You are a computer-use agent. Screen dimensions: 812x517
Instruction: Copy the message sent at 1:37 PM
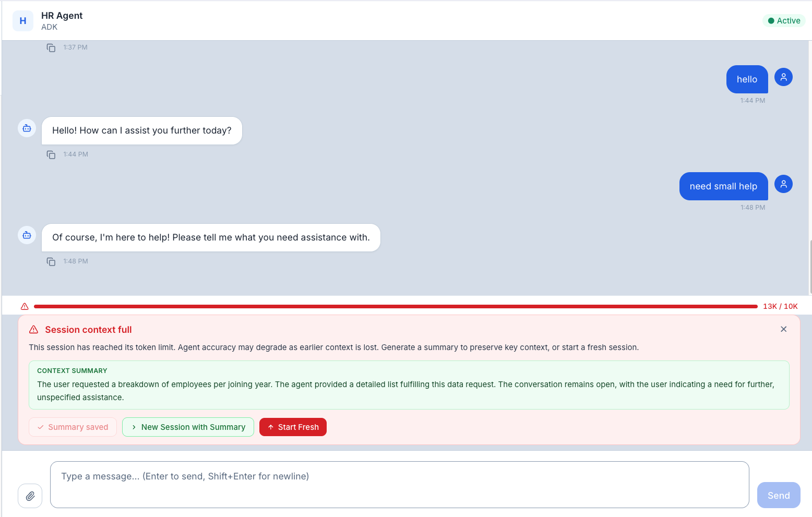click(51, 48)
